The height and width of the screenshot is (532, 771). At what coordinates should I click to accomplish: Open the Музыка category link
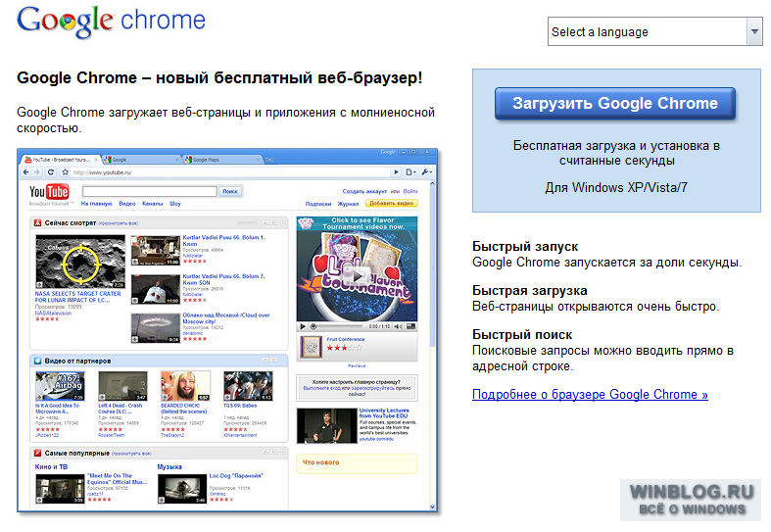(x=169, y=466)
